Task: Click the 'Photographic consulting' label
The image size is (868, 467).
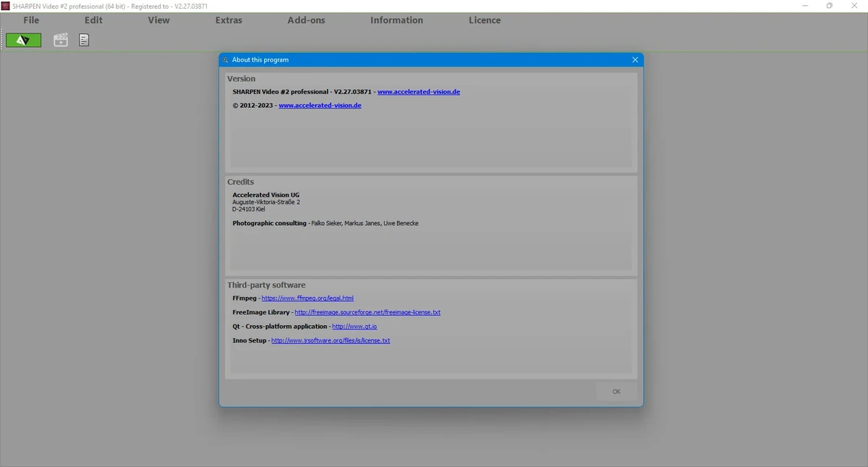Action: [270, 224]
